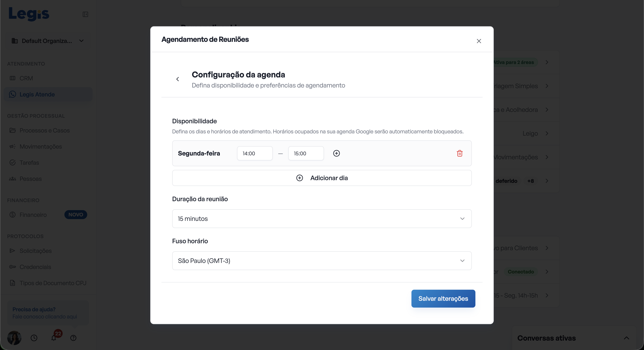Screen dimensions: 644x350
Task: Save with Salvar alterações button
Action: tap(443, 299)
